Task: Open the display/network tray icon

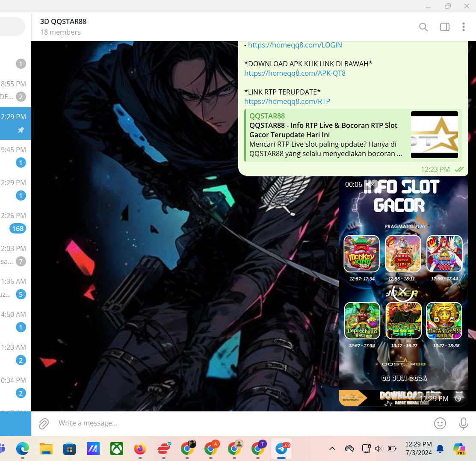Action: [x=366, y=449]
